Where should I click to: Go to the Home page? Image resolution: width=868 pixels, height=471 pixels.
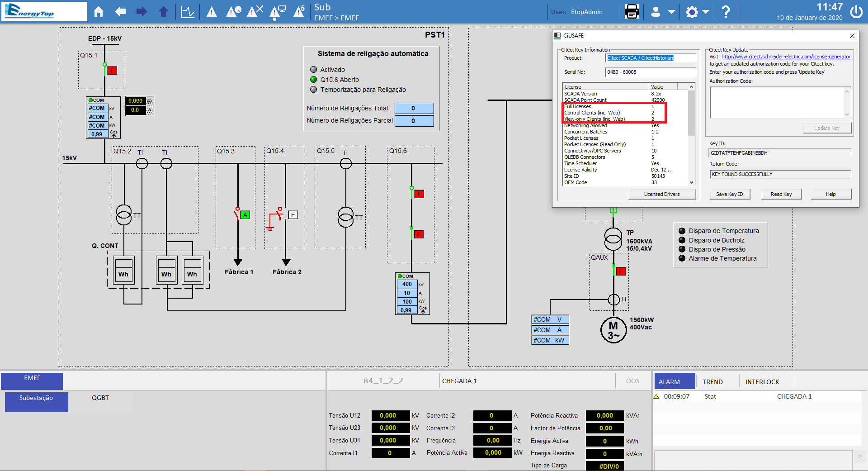[x=99, y=12]
